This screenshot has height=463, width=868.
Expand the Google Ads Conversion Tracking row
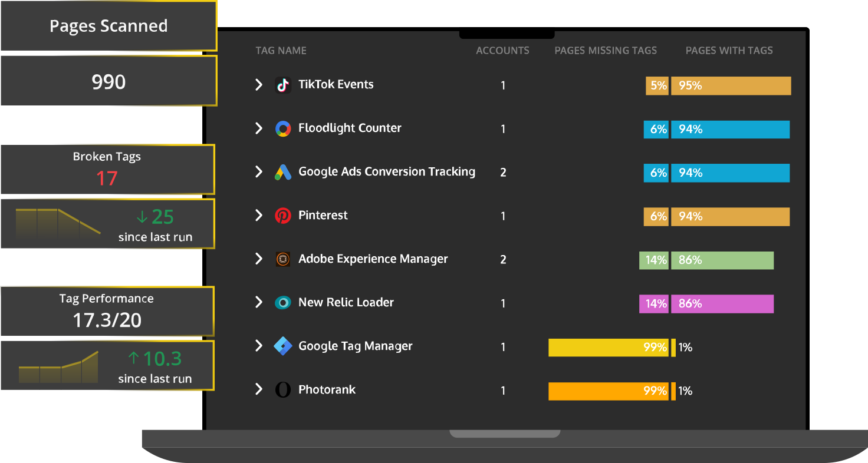point(258,172)
